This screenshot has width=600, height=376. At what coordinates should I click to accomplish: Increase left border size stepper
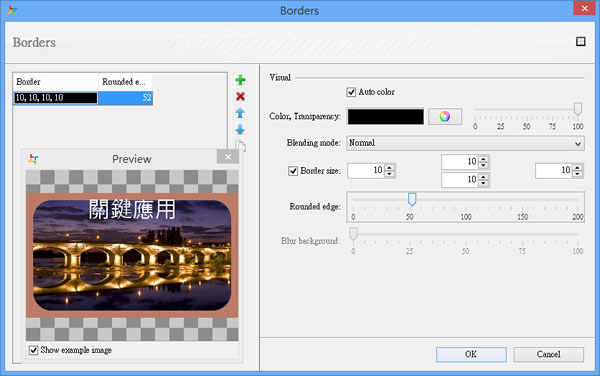click(390, 167)
